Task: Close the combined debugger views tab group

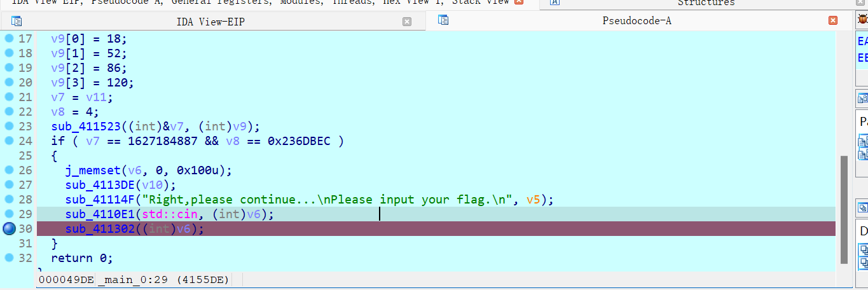Action: 519,3
